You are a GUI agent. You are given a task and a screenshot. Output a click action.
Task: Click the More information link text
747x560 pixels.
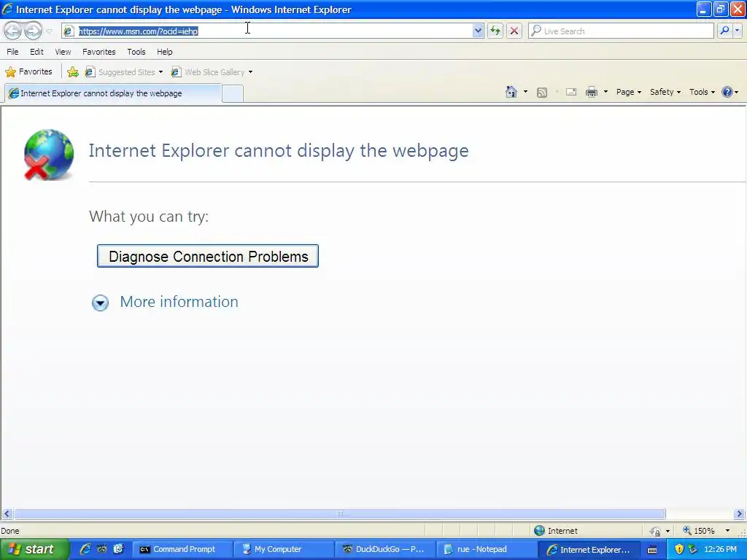click(x=179, y=301)
